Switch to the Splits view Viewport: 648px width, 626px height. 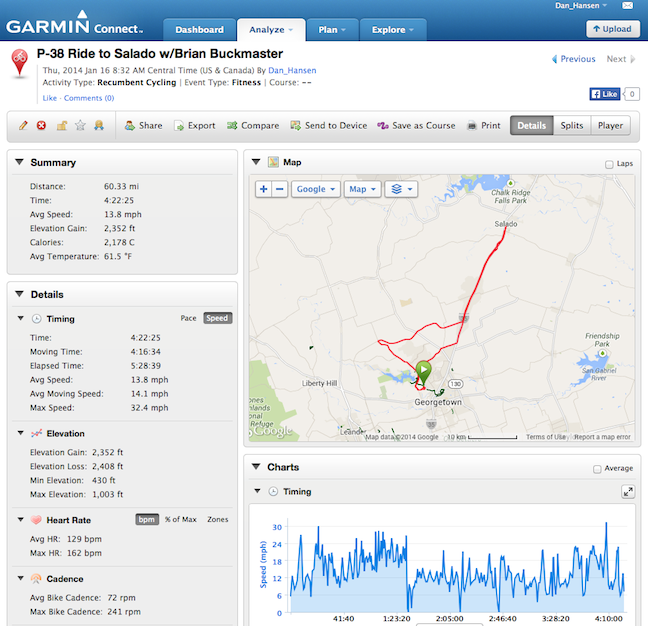571,126
